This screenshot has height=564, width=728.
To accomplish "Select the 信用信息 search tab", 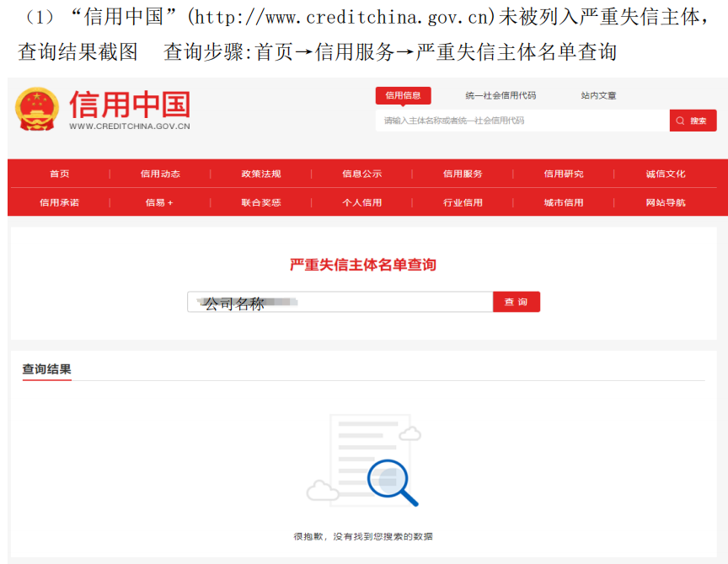I will click(x=403, y=95).
